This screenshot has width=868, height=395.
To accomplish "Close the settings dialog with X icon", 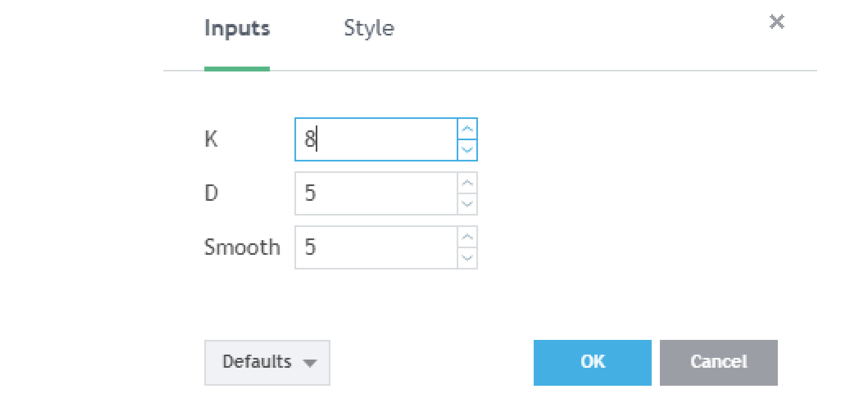I will [776, 22].
